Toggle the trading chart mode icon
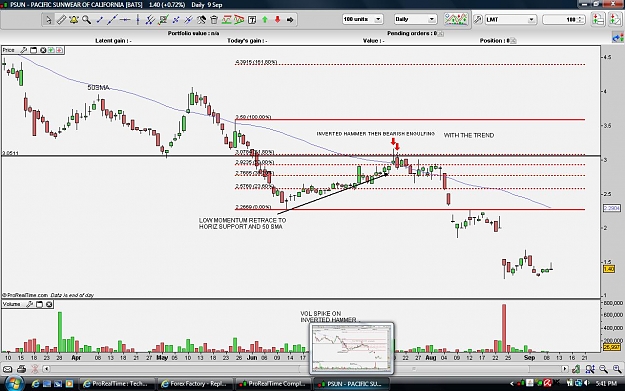 coord(456,19)
